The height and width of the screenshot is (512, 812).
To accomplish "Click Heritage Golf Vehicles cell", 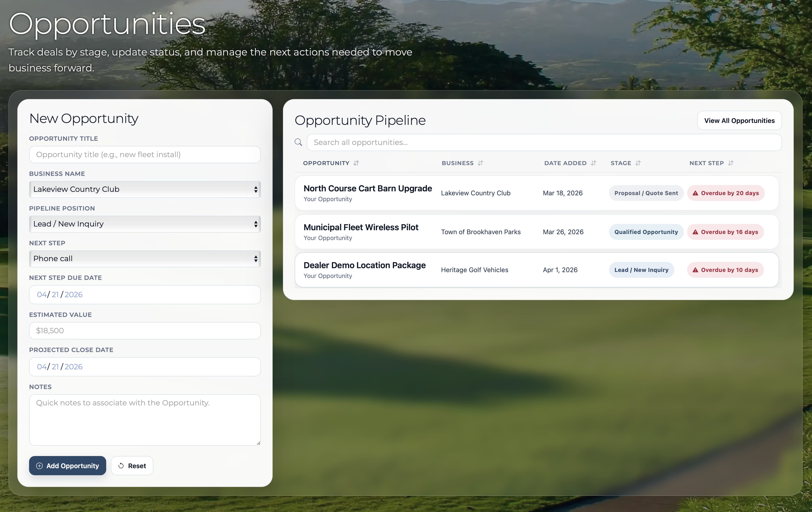I will coord(474,270).
